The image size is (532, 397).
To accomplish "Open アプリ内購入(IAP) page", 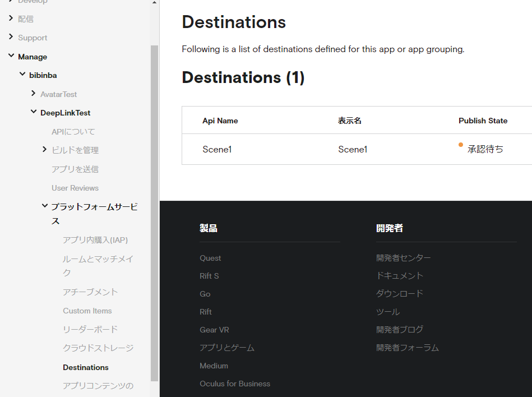I will (x=95, y=240).
